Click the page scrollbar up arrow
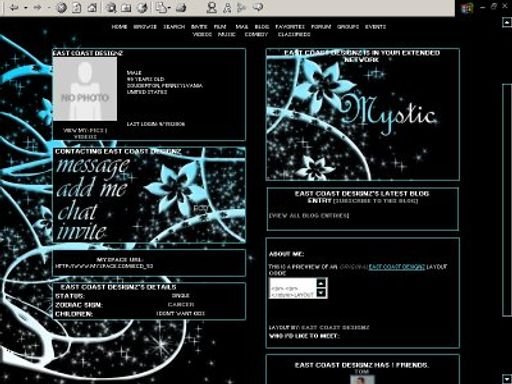 coord(507,22)
